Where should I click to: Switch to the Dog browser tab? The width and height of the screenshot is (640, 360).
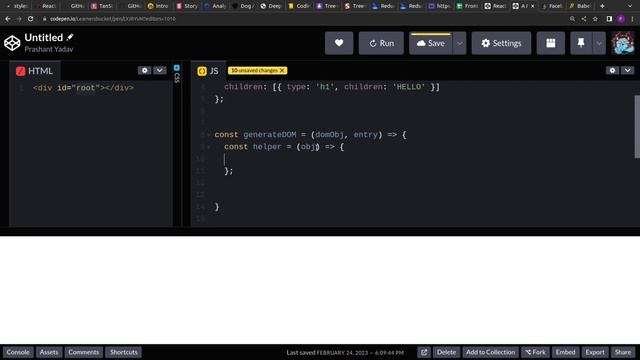coord(243,6)
